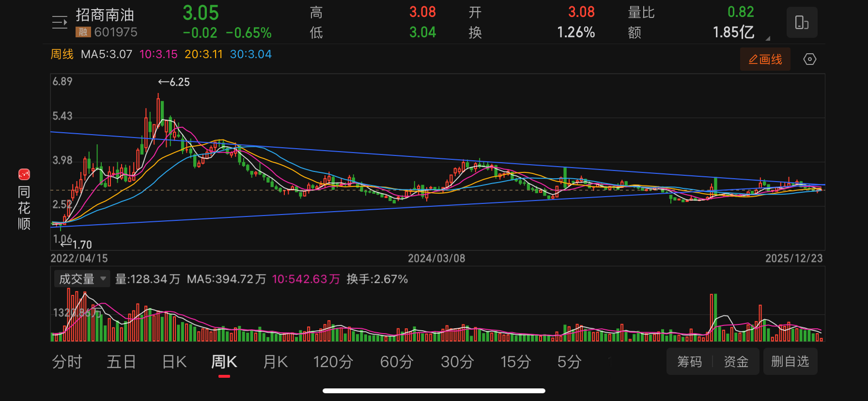Open chart settings hexagon icon
The width and height of the screenshot is (868, 401).
pos(809,59)
